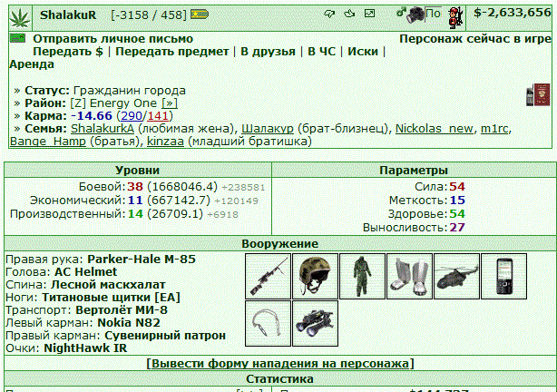Viewport: 557px width, 392px height.
Task: Click the 'Гражданин города' status text
Action: [130, 91]
